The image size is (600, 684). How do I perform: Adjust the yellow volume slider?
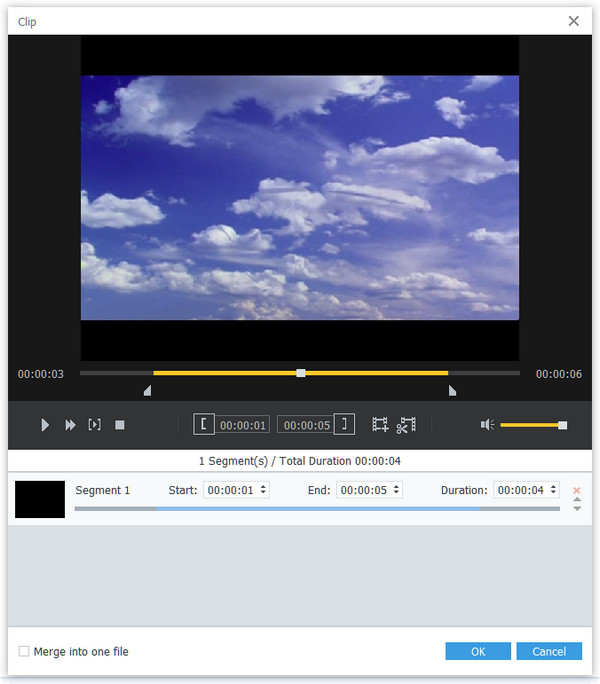(x=533, y=425)
